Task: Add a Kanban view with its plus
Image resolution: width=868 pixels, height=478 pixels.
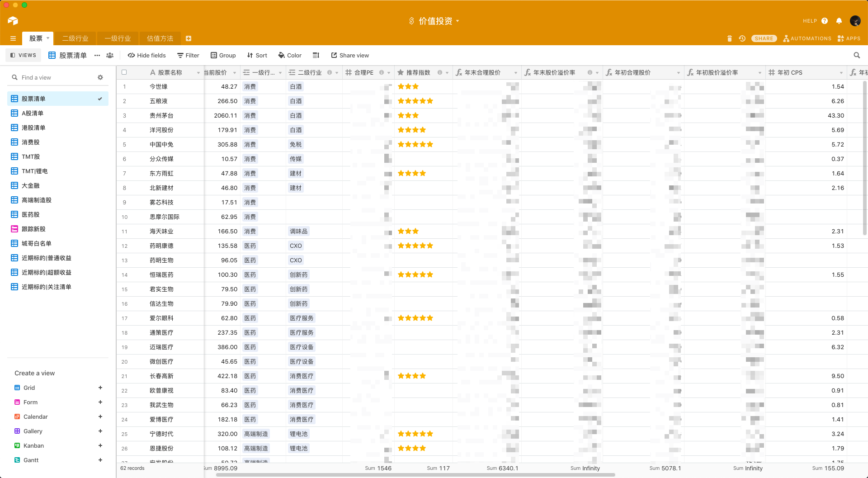Action: coord(100,446)
